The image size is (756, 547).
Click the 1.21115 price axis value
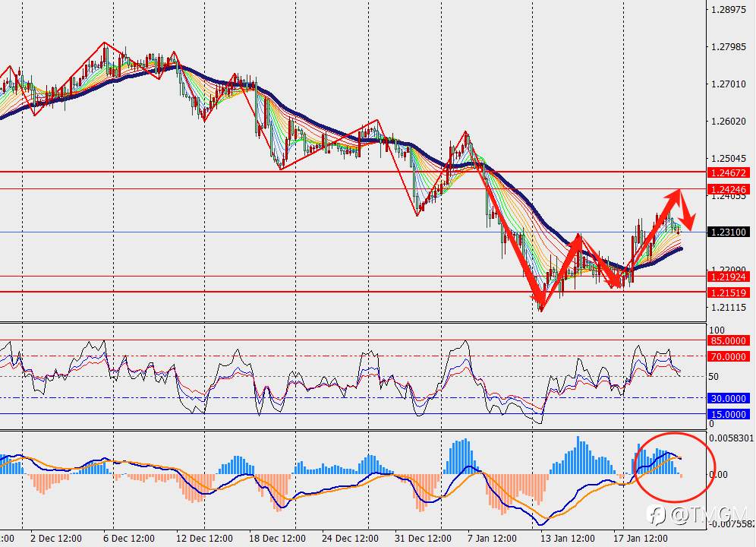coord(729,307)
